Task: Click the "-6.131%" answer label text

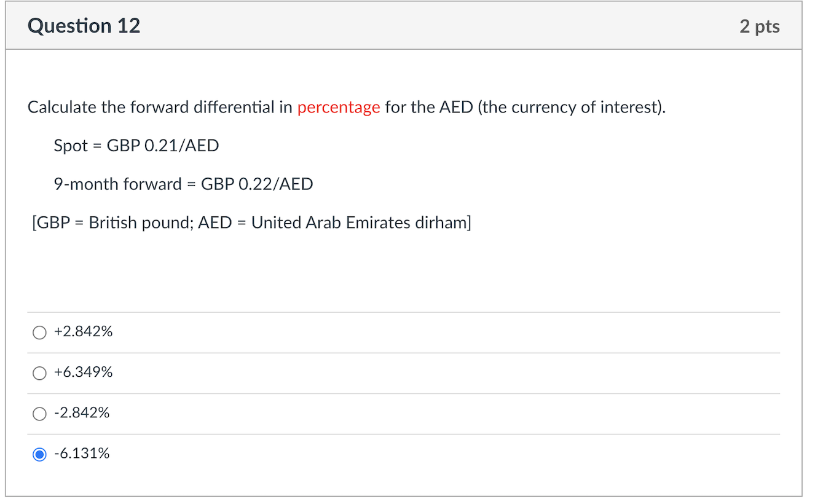Action: [82, 454]
